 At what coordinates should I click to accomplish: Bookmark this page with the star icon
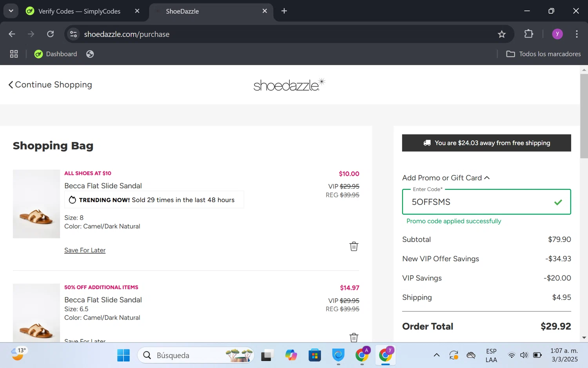[502, 34]
